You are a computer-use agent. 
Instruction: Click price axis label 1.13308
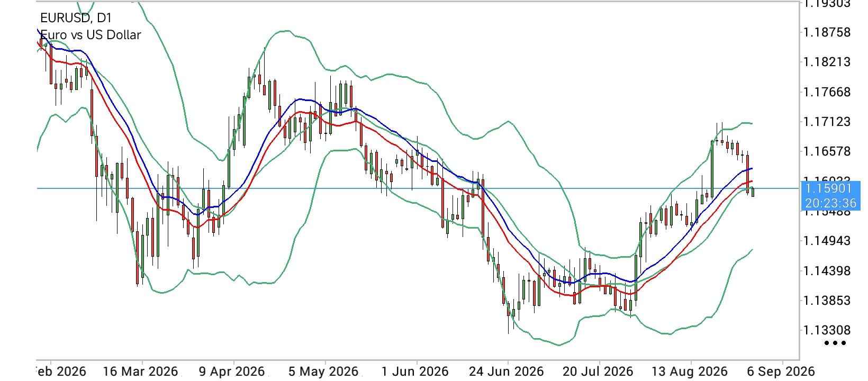[x=827, y=330]
